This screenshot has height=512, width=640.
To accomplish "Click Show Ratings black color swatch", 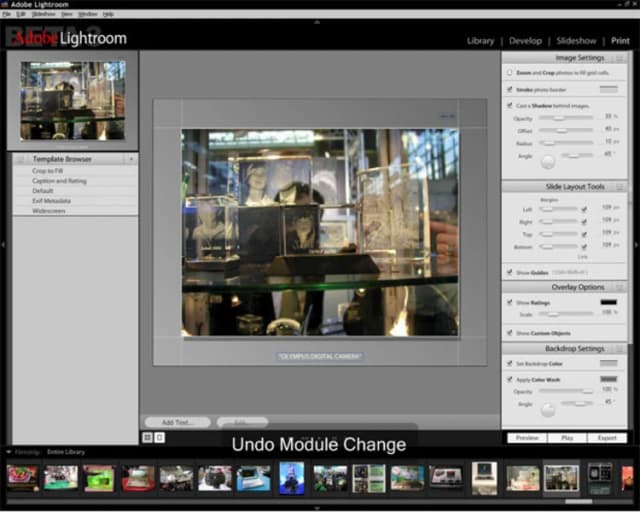I will [608, 302].
